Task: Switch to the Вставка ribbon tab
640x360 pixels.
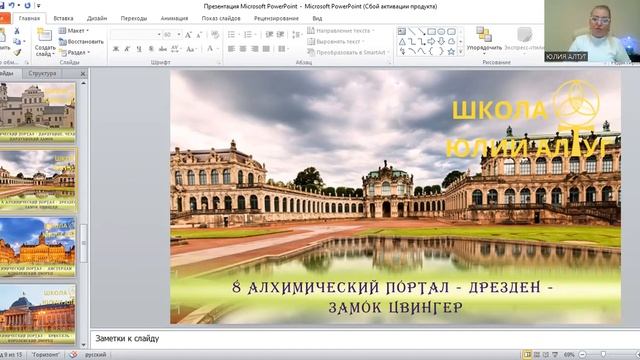Action: coord(63,18)
